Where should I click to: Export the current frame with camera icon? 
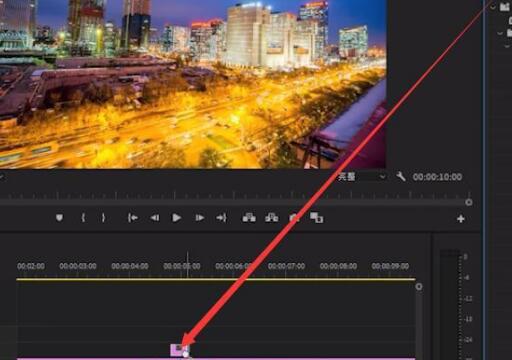click(x=293, y=218)
